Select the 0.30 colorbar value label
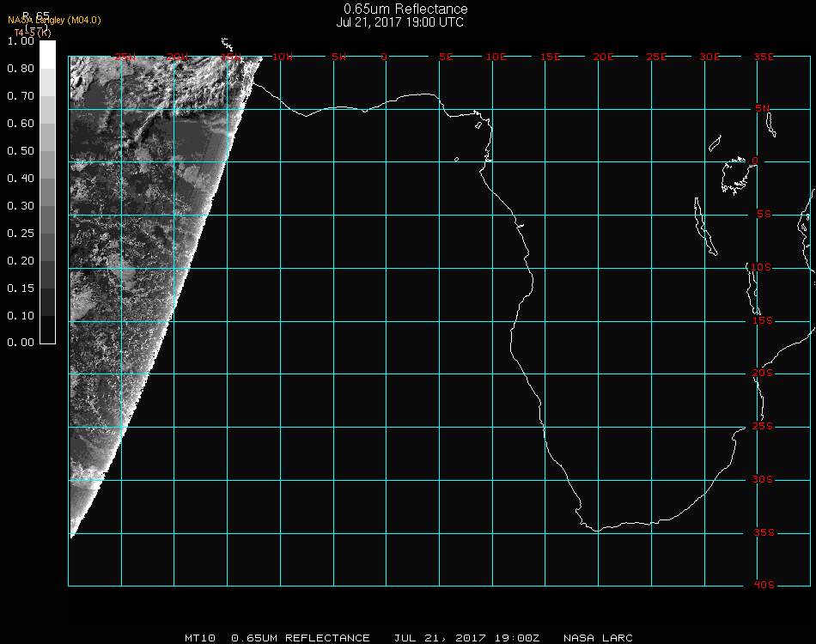 pyautogui.click(x=21, y=207)
